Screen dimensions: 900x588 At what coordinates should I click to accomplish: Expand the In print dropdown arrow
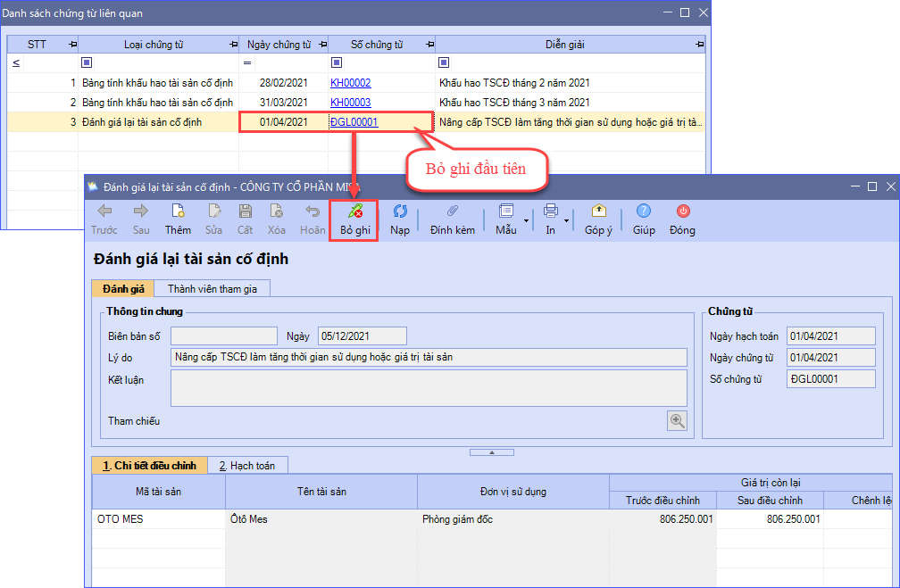click(567, 219)
